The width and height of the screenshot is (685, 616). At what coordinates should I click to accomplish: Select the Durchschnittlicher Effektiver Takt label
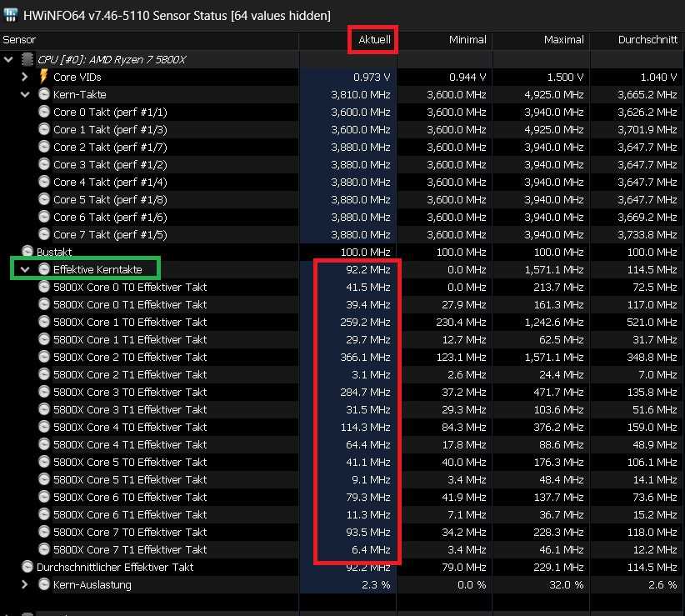115,567
